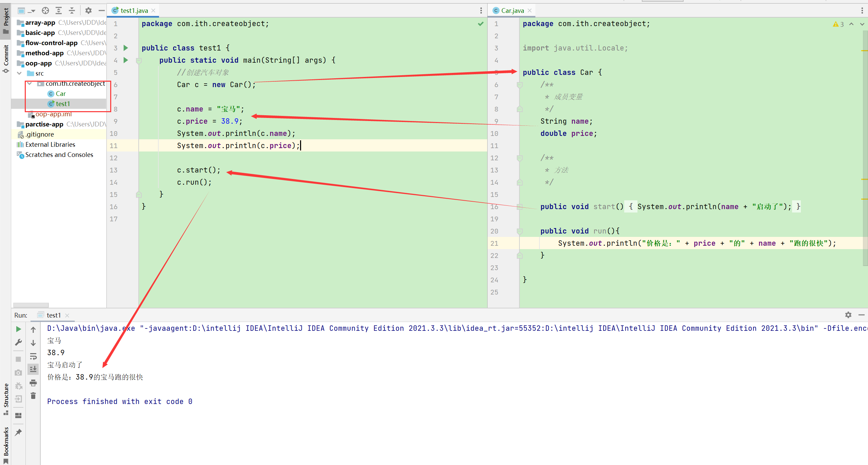The width and height of the screenshot is (868, 465).
Task: Hide the Project tool window
Action: [x=101, y=11]
